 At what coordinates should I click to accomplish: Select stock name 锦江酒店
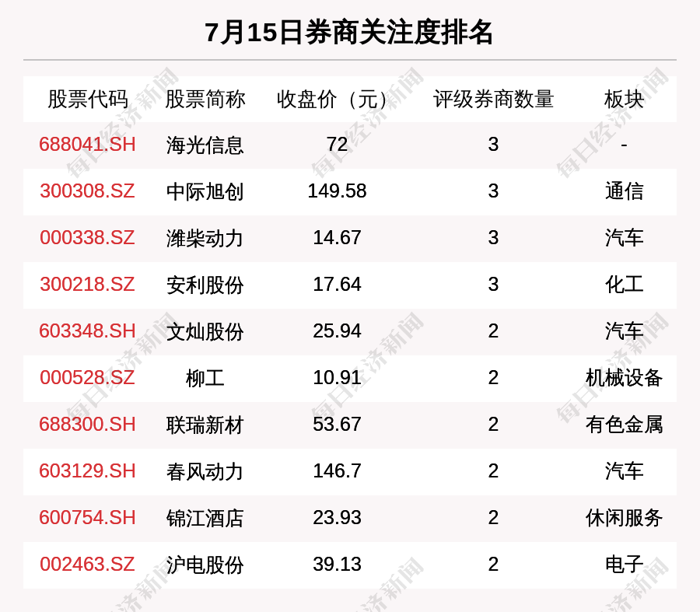pos(205,519)
